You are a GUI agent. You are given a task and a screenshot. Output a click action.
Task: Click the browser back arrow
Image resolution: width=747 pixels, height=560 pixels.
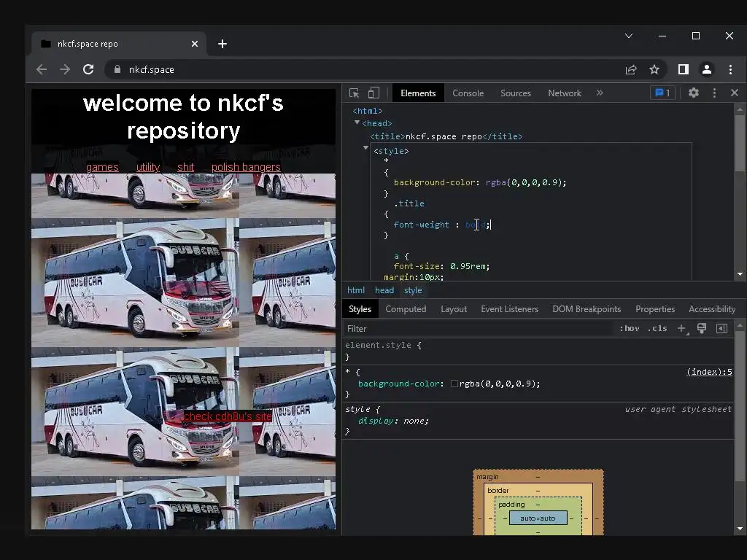click(x=42, y=69)
